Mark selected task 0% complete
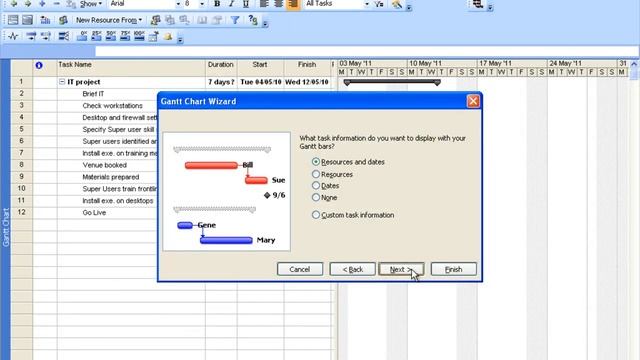Image resolution: width=640 pixels, height=360 pixels. 82,36
